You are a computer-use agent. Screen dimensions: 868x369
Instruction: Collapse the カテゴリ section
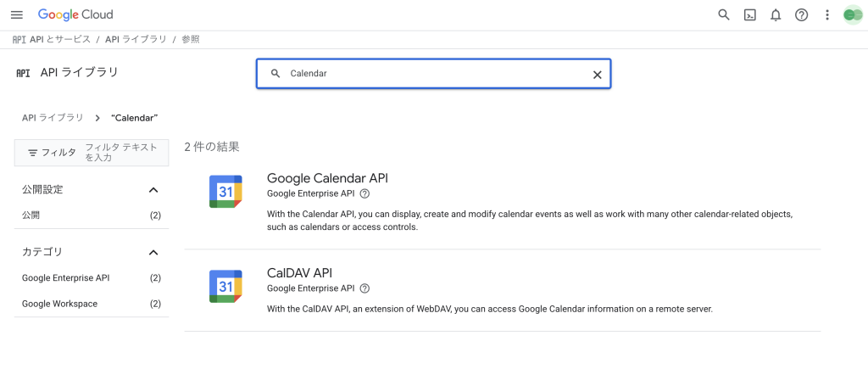click(154, 253)
